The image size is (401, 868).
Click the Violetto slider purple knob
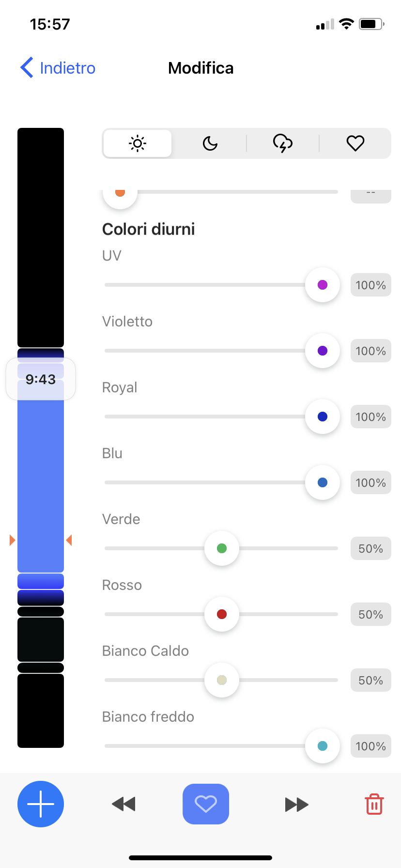323,351
